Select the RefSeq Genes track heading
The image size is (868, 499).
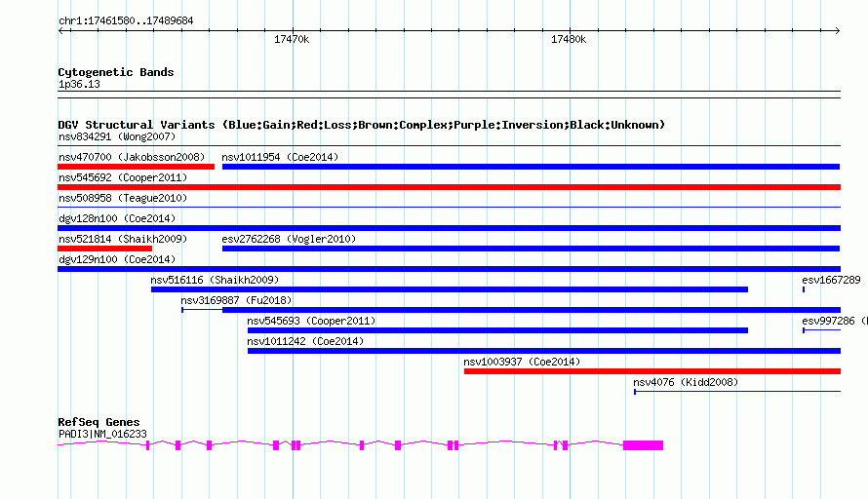click(99, 422)
